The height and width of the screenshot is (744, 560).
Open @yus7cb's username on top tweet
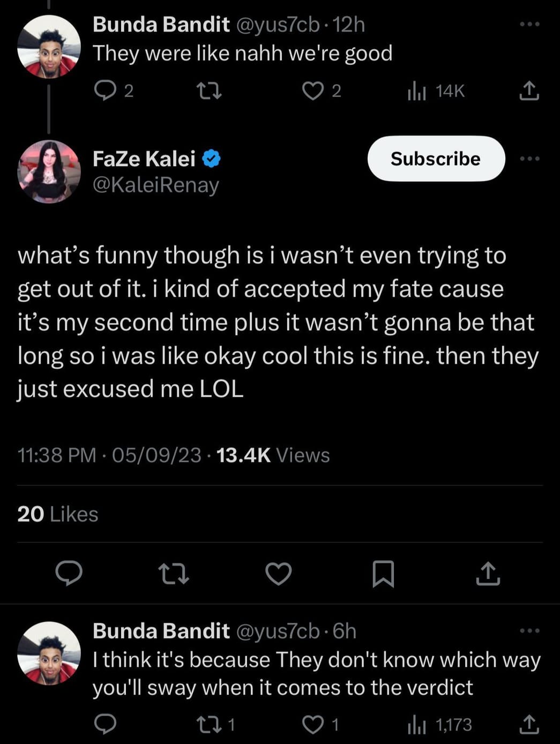point(280,24)
